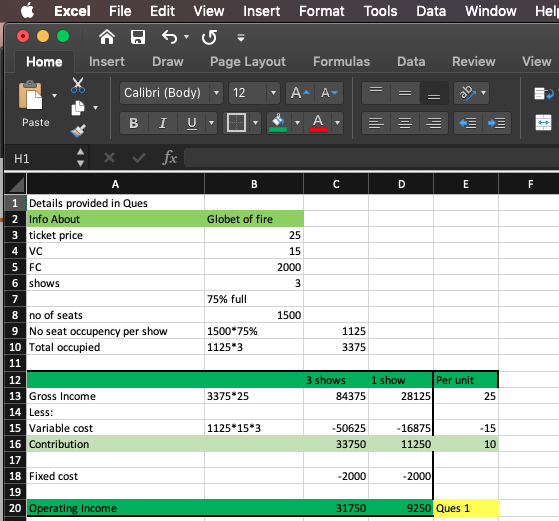Open fill color dropdown arrow
Screen dimensions: 559x521
click(297, 123)
